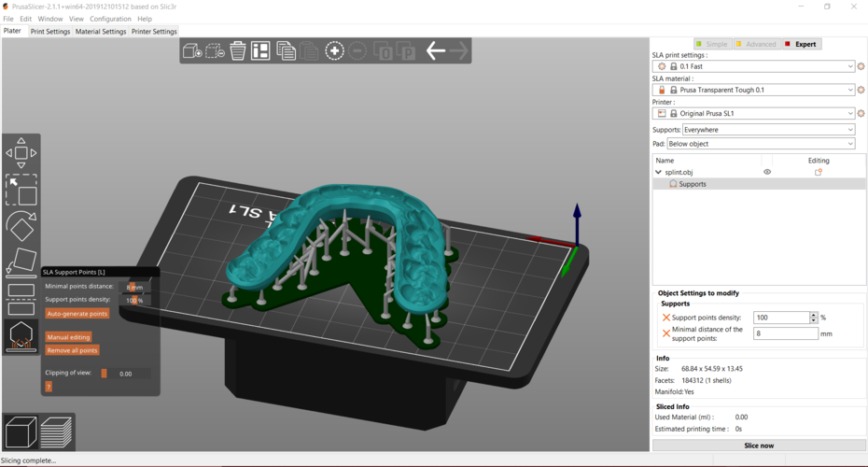Switch to Printer Settings tab
This screenshot has width=868, height=467.
(x=154, y=32)
